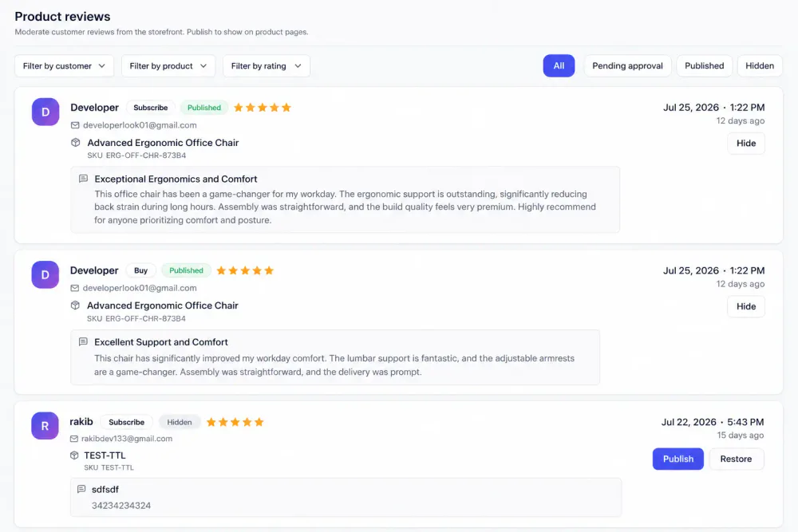798x532 pixels.
Task: Click the mail icon beside rakibdev133@gmail.com
Action: [x=74, y=439]
